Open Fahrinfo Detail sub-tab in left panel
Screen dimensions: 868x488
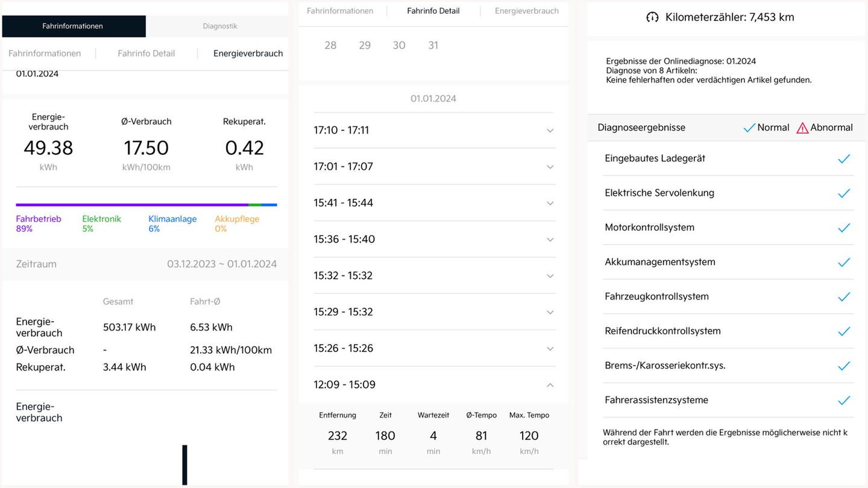146,54
